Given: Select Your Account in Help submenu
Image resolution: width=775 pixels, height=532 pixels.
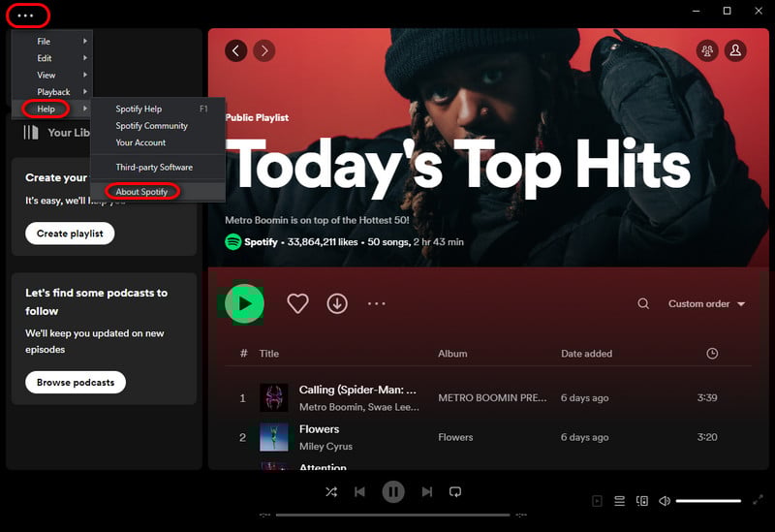Looking at the screenshot, I should 158,142.
